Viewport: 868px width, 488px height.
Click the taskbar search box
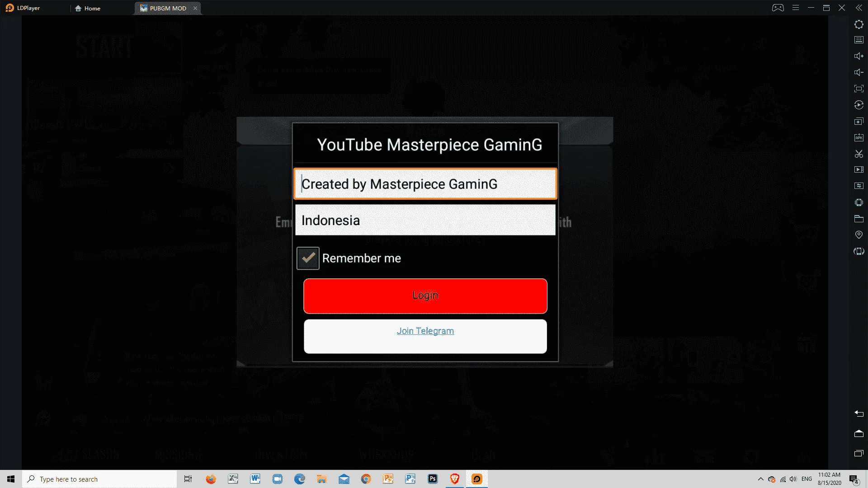(x=99, y=479)
